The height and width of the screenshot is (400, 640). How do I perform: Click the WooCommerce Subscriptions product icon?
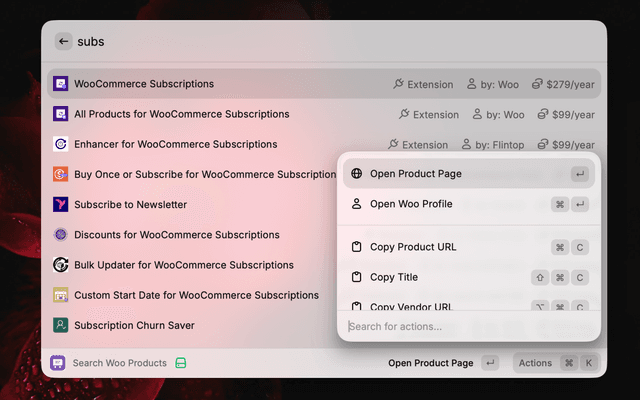60,84
